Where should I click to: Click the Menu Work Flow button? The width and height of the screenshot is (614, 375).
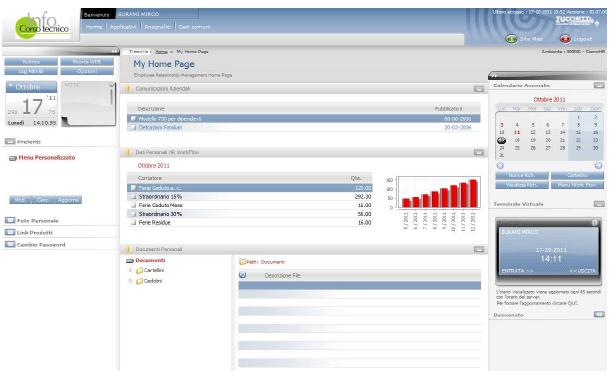577,185
